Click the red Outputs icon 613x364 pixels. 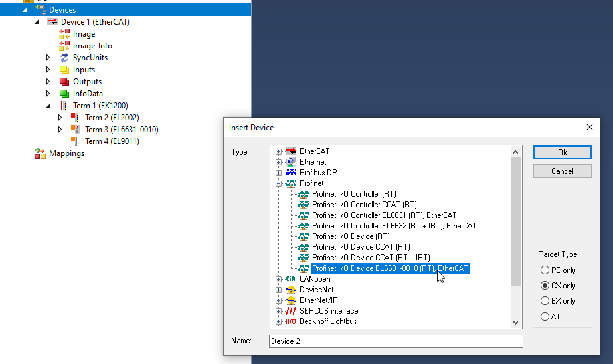point(64,82)
